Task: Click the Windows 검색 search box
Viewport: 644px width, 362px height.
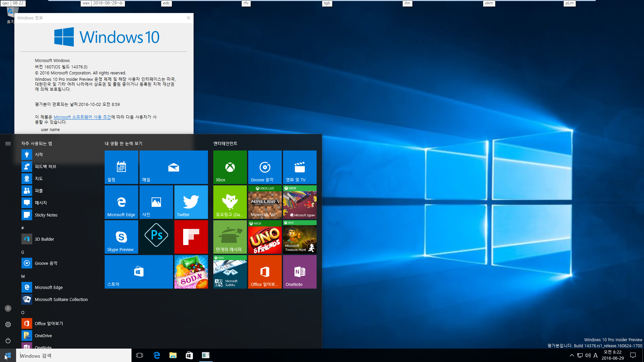Action: tap(74, 355)
